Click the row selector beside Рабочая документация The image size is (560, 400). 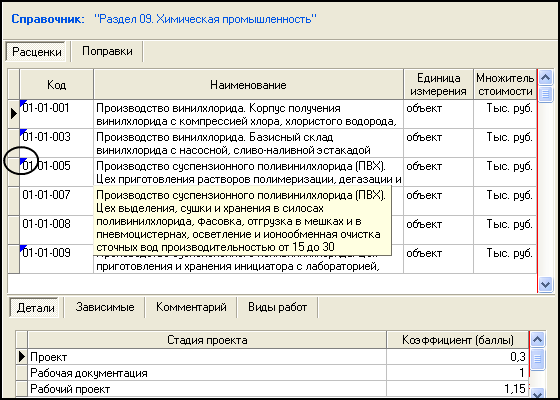pos(22,373)
